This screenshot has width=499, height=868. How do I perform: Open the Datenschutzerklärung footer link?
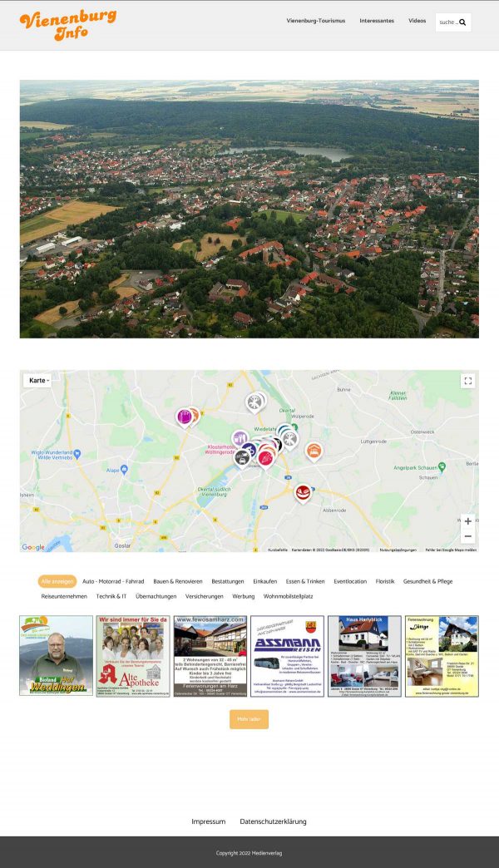[273, 821]
